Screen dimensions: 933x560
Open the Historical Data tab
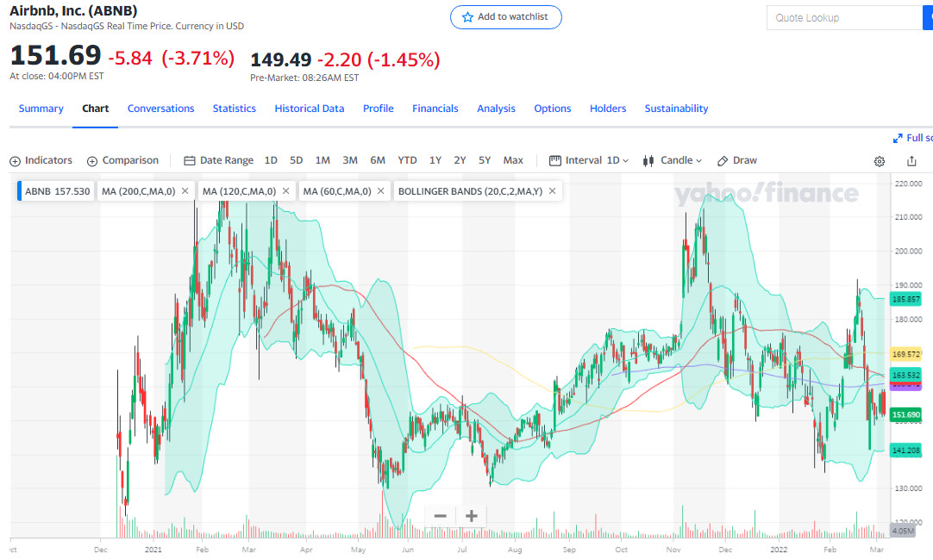pos(310,109)
